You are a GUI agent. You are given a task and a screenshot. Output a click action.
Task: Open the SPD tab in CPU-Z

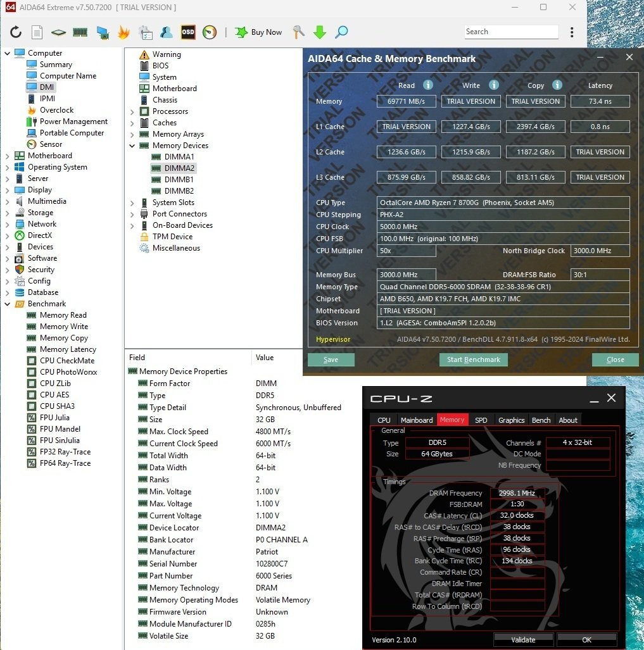tap(481, 420)
